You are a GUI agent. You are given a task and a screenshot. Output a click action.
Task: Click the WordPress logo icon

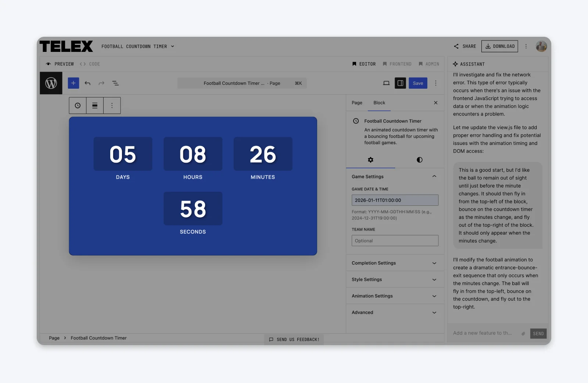click(51, 83)
